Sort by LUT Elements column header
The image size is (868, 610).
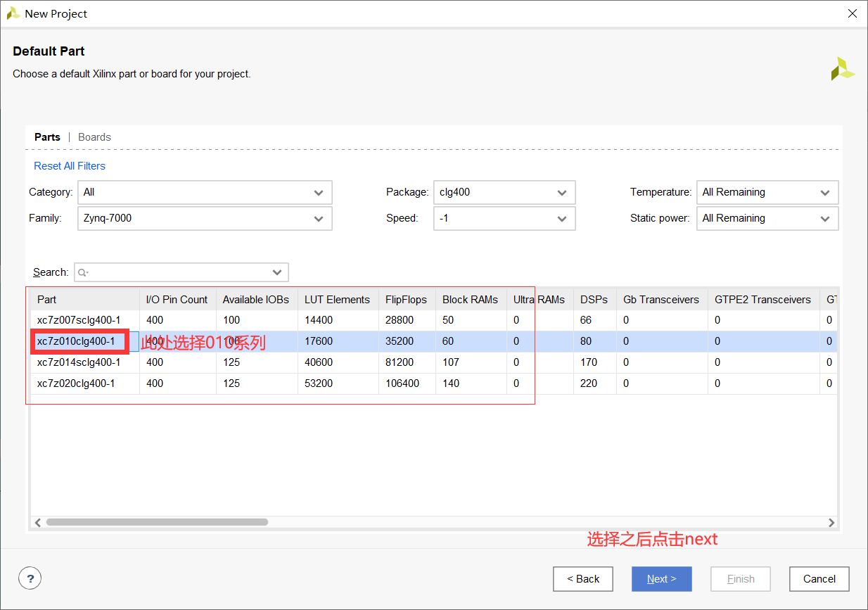click(338, 300)
